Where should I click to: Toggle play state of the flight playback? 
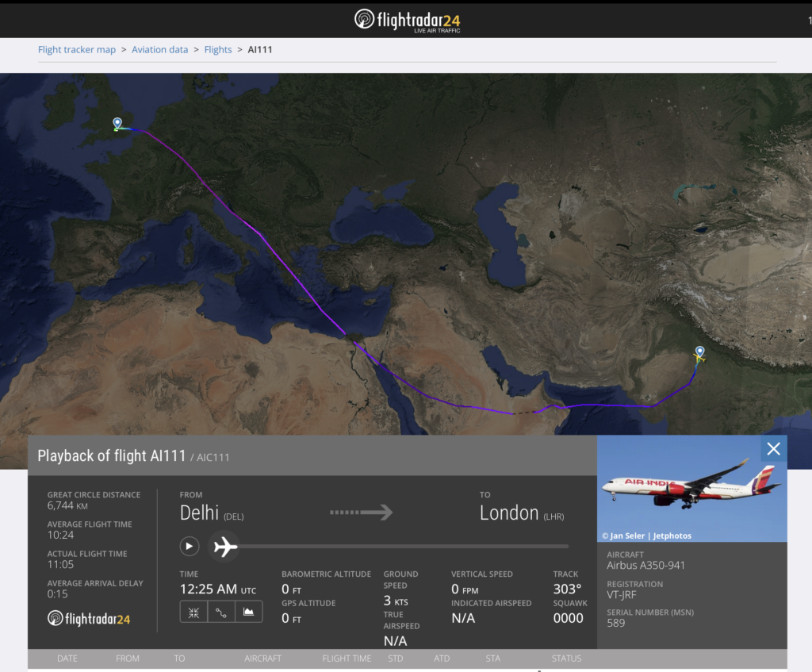point(189,546)
